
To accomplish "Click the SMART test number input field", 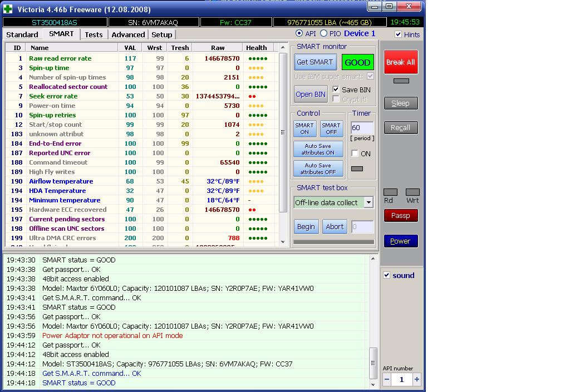I will [x=362, y=227].
